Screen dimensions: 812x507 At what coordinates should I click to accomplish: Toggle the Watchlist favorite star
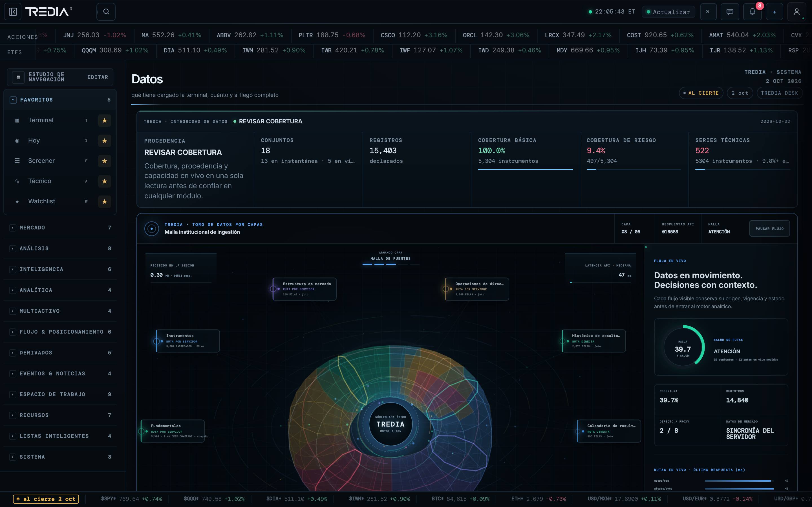[104, 201]
